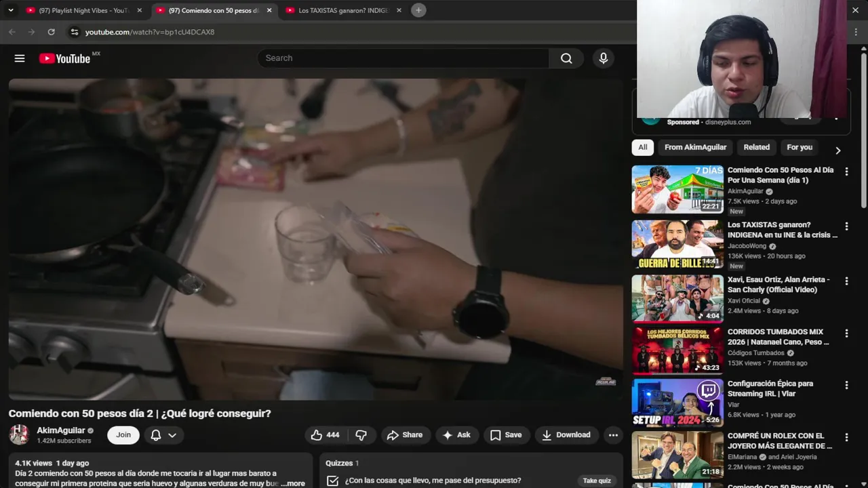The width and height of the screenshot is (868, 488).
Task: Open the Xavi San Charly video thumbnail
Action: click(x=677, y=298)
